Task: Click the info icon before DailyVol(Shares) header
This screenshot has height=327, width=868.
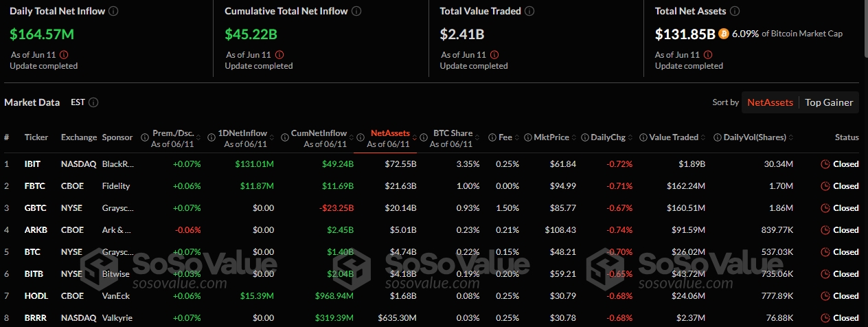Action: click(x=718, y=137)
